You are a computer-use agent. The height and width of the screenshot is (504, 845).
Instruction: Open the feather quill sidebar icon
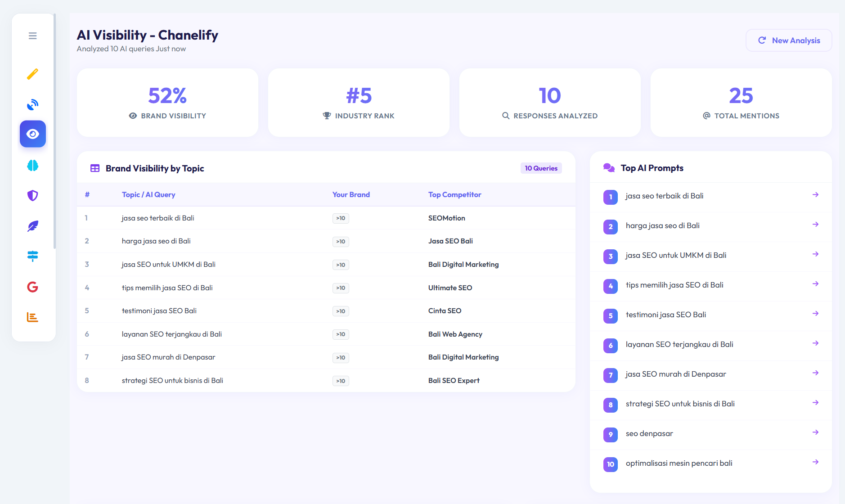coord(32,226)
